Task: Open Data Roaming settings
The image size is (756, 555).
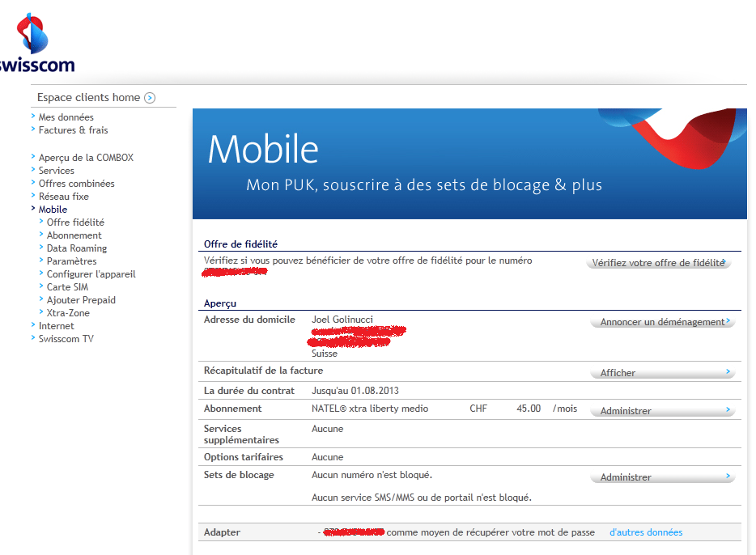Action: [76, 248]
